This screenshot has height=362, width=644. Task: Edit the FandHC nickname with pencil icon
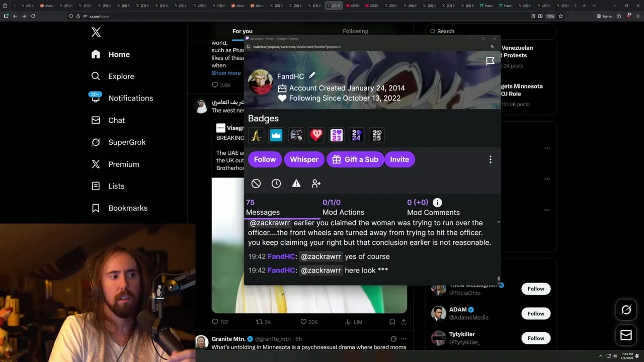(x=312, y=75)
